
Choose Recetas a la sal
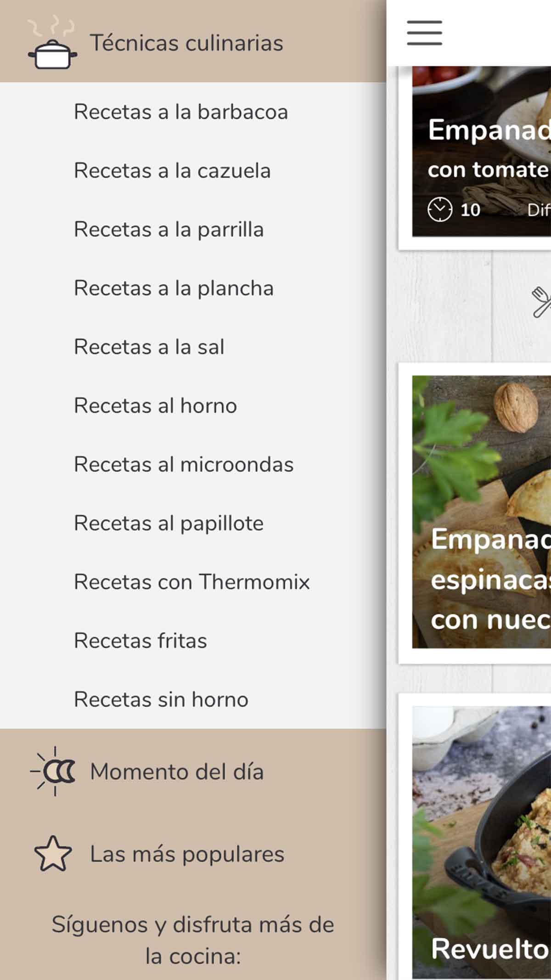coord(149,347)
